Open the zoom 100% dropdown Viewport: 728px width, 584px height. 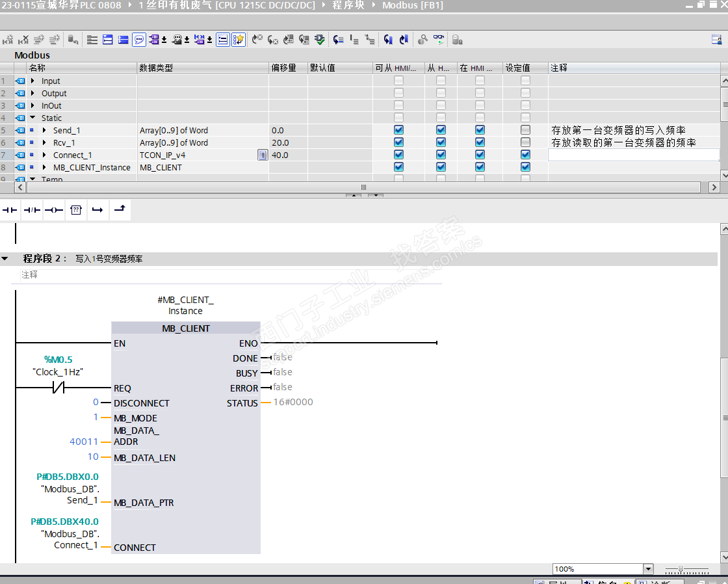[648, 569]
